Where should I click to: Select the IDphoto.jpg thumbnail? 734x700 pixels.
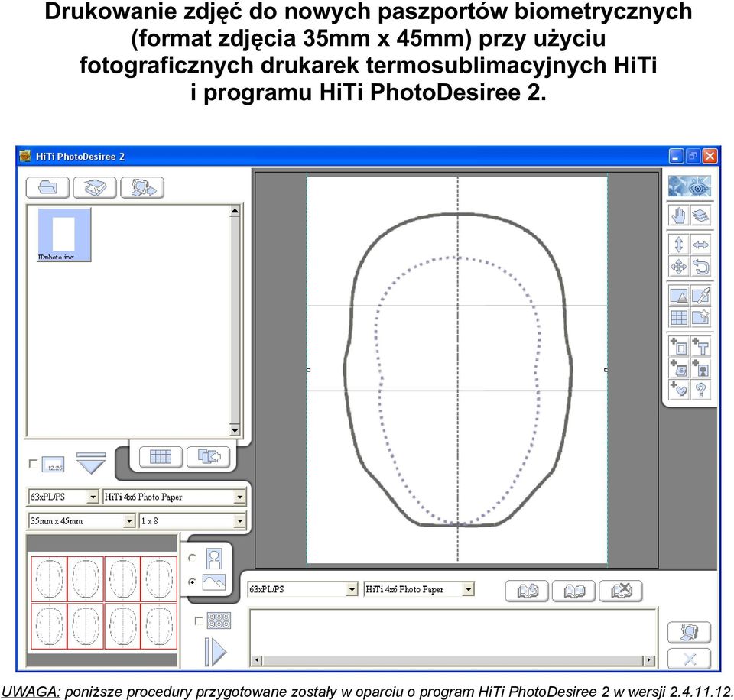64,235
